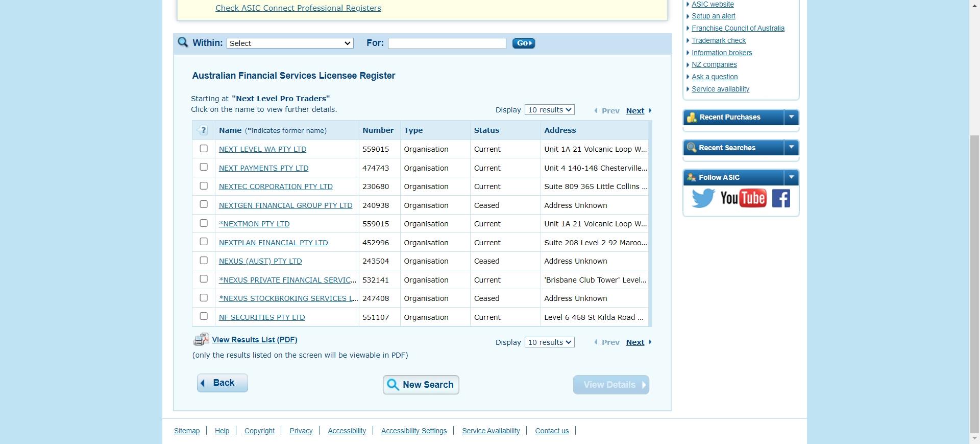Screen dimensions: 980x444
Task: Open NF SECURITIES PTY LTD details
Action: [262, 317]
